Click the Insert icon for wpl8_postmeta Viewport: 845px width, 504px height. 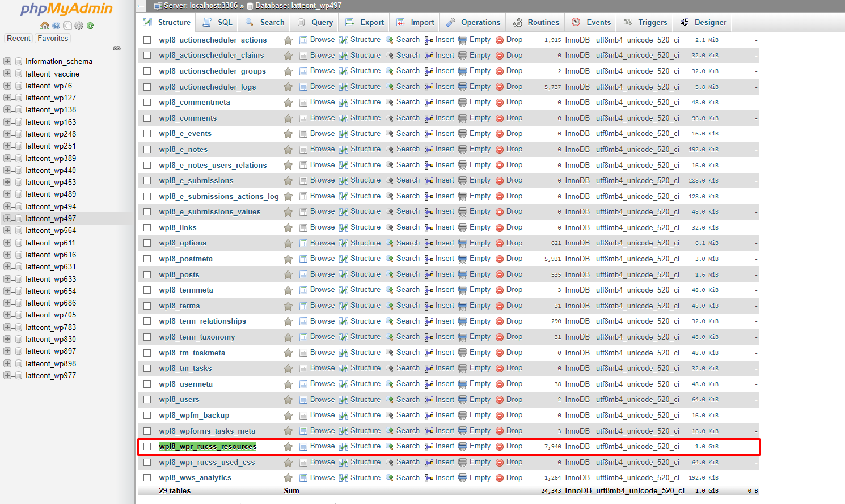[429, 259]
